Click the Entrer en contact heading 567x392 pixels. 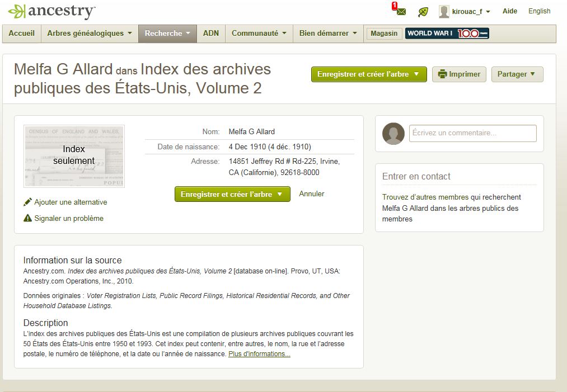pyautogui.click(x=416, y=176)
